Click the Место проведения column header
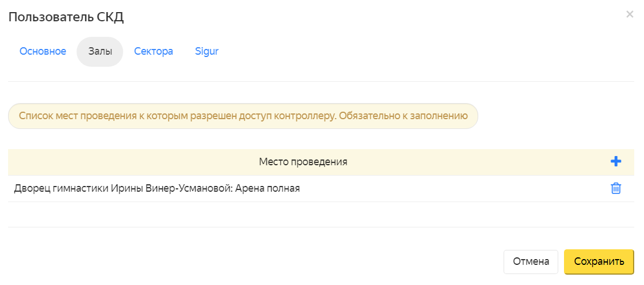The image size is (644, 285). [303, 162]
